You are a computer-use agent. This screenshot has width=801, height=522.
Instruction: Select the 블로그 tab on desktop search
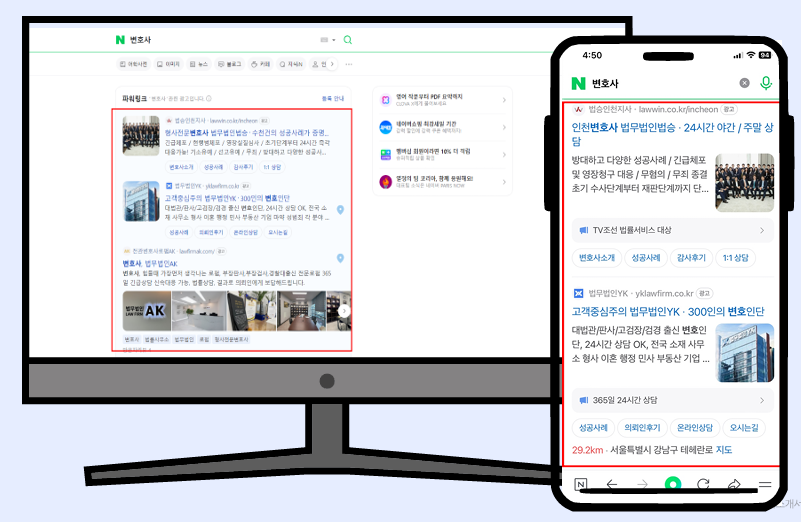pos(230,64)
